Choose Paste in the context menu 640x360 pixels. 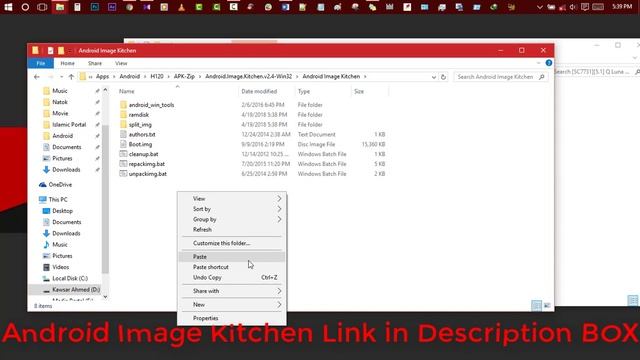pyautogui.click(x=232, y=256)
